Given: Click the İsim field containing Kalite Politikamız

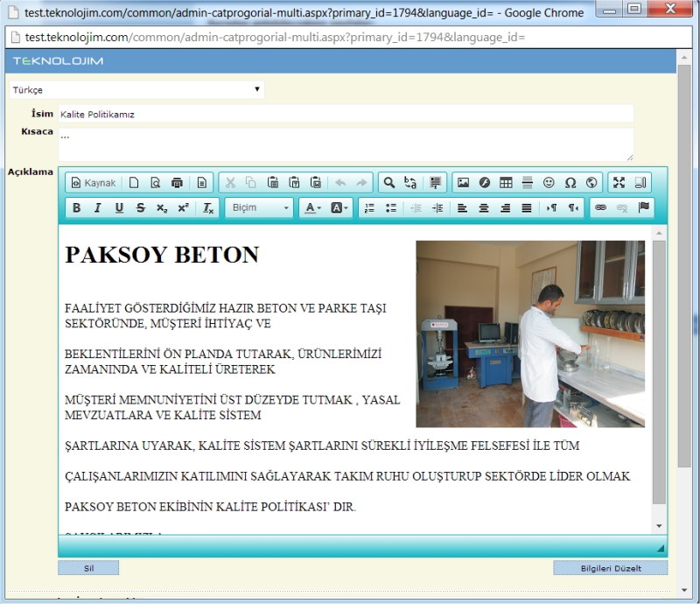Looking at the screenshot, I should pyautogui.click(x=346, y=114).
